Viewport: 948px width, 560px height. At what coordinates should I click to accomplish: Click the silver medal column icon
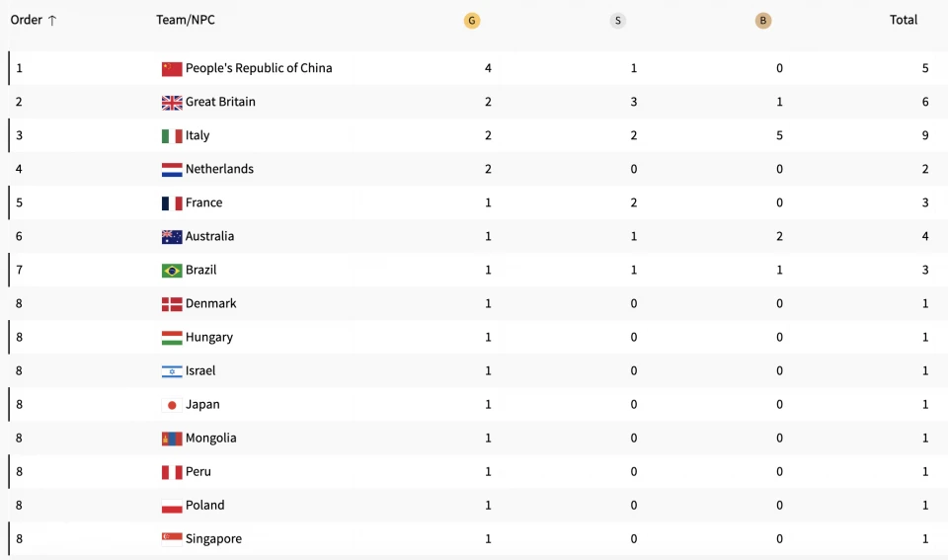click(x=617, y=21)
